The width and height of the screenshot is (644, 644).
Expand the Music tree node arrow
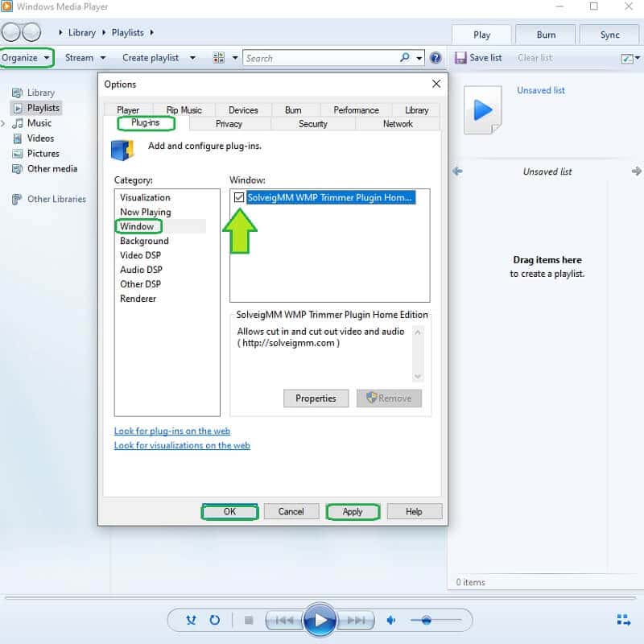tap(3, 123)
